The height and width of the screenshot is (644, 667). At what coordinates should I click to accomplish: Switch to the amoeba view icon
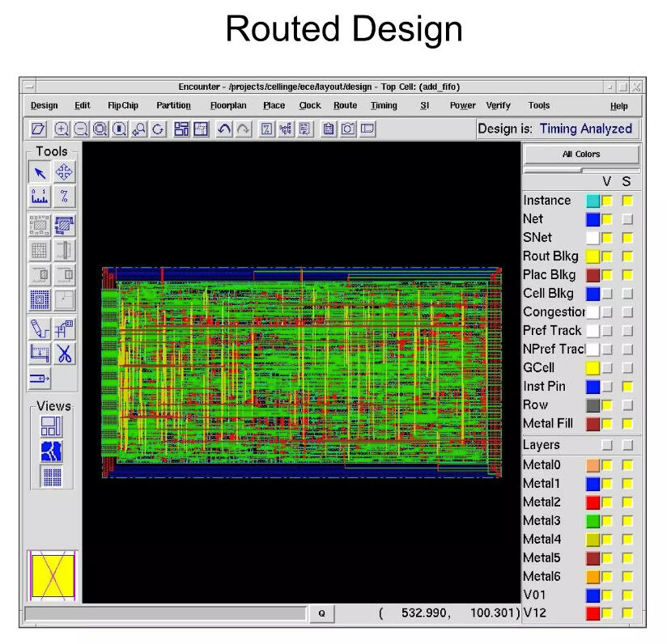coord(52,451)
